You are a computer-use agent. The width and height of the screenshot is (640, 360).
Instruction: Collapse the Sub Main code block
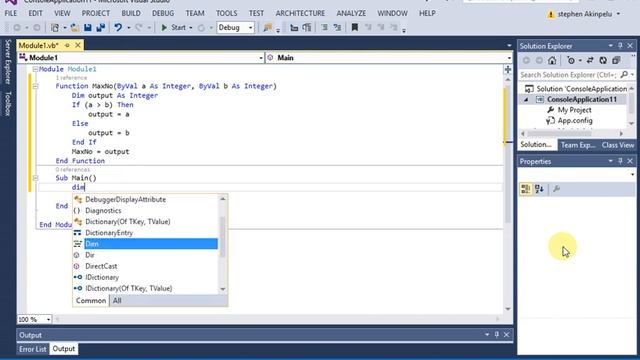[x=35, y=178]
